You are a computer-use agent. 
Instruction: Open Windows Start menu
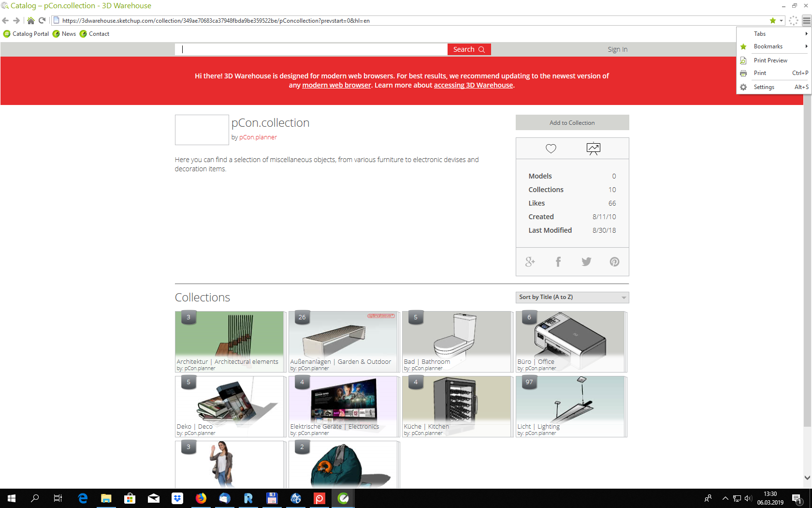coord(12,498)
